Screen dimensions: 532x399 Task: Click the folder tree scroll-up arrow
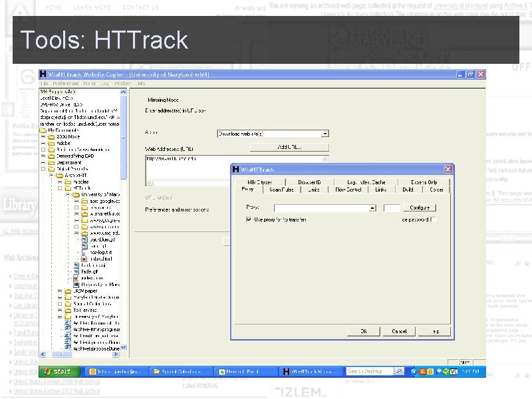tap(124, 92)
